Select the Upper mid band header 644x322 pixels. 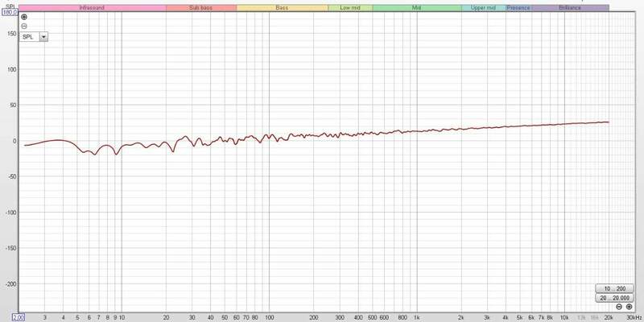click(x=483, y=7)
